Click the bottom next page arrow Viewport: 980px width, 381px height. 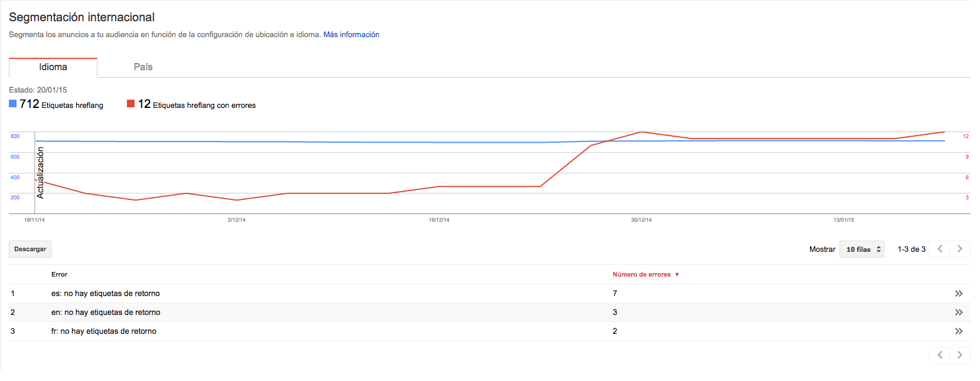point(959,355)
